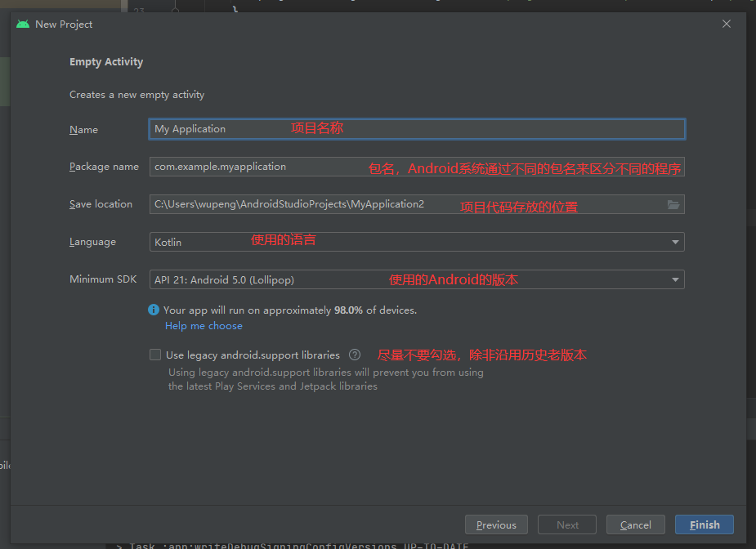The image size is (756, 549).
Task: Click the New Project title text
Action: click(64, 24)
